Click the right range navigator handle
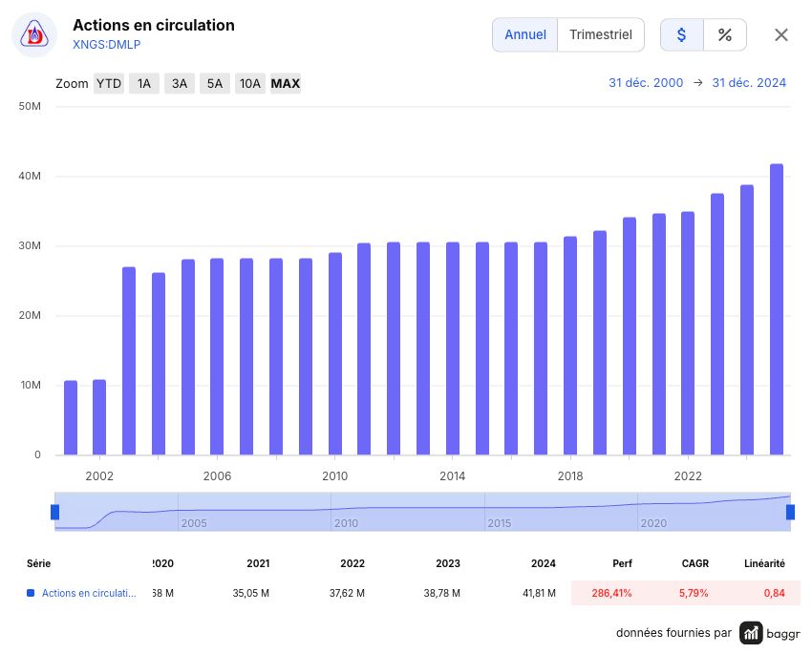The width and height of the screenshot is (812, 654). click(x=790, y=513)
